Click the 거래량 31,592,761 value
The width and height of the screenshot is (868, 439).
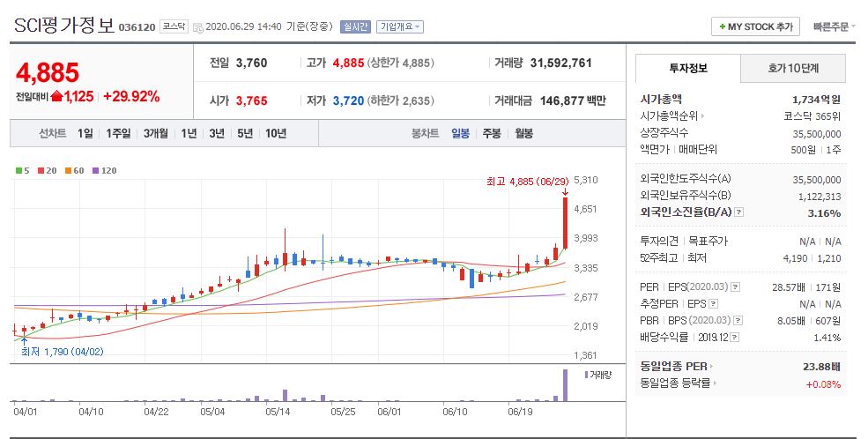pyautogui.click(x=560, y=63)
